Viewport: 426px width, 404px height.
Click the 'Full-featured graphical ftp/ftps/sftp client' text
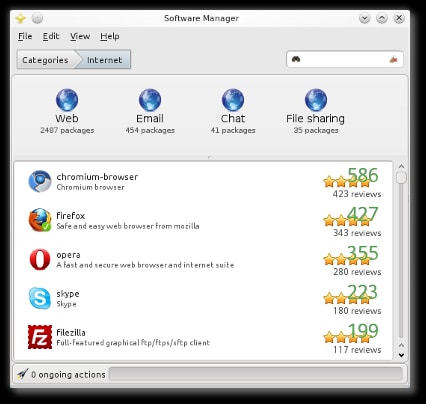133,343
